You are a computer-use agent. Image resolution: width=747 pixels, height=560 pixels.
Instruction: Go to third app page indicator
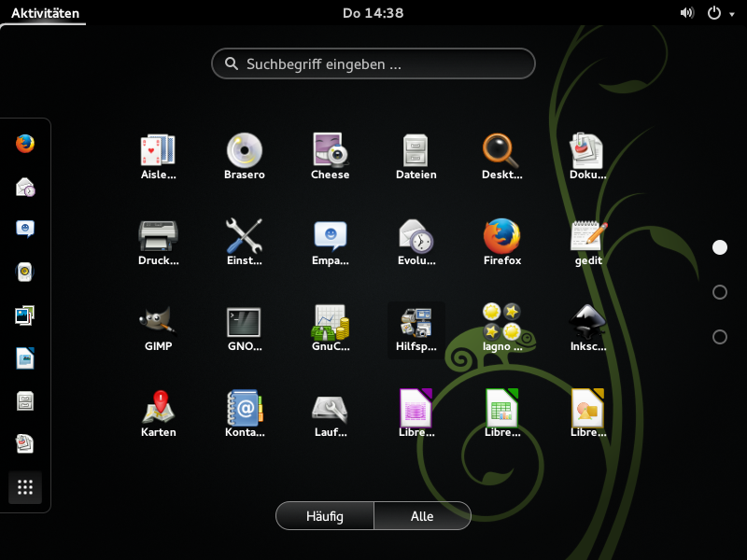point(719,337)
